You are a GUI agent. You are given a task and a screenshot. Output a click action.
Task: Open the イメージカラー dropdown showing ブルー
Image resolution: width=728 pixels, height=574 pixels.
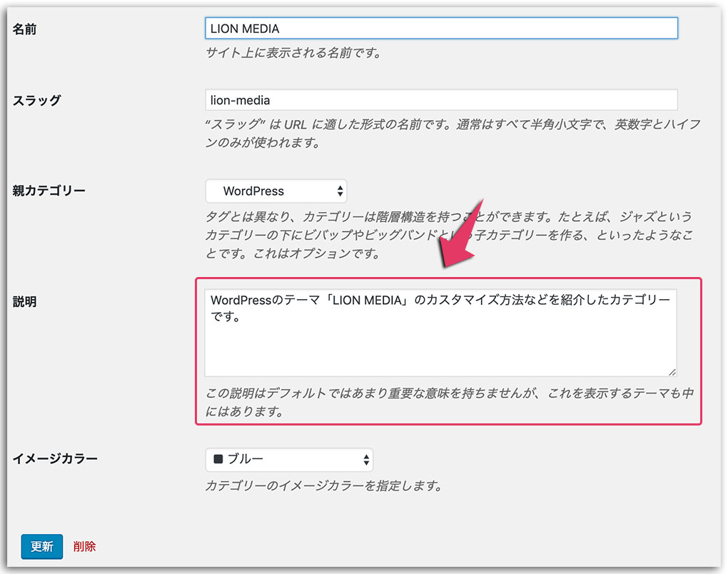(x=289, y=459)
